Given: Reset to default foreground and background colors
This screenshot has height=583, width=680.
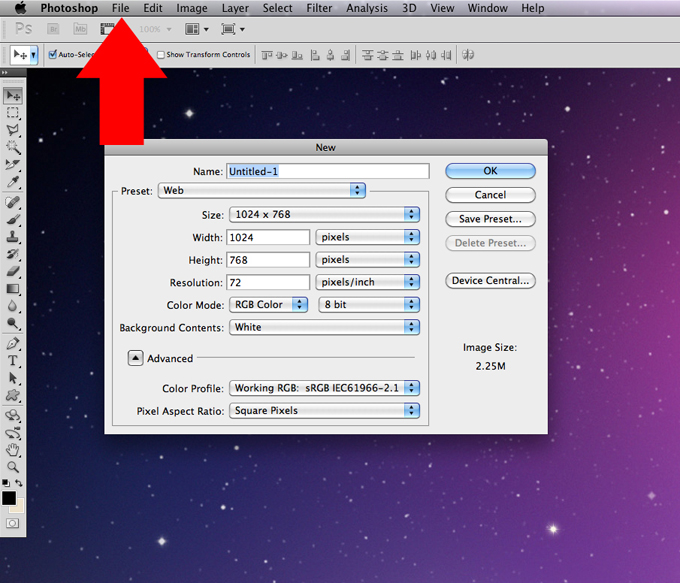Looking at the screenshot, I should [6, 483].
